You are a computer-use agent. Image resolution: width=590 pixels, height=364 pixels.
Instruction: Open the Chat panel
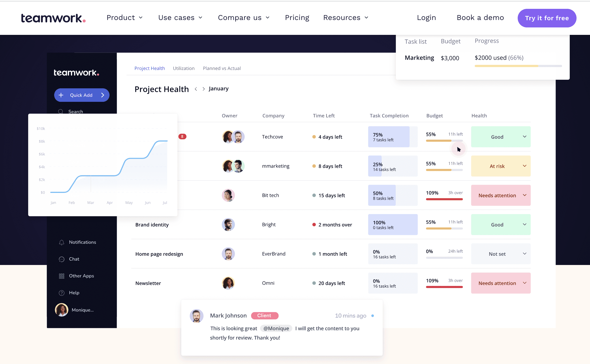(x=74, y=259)
